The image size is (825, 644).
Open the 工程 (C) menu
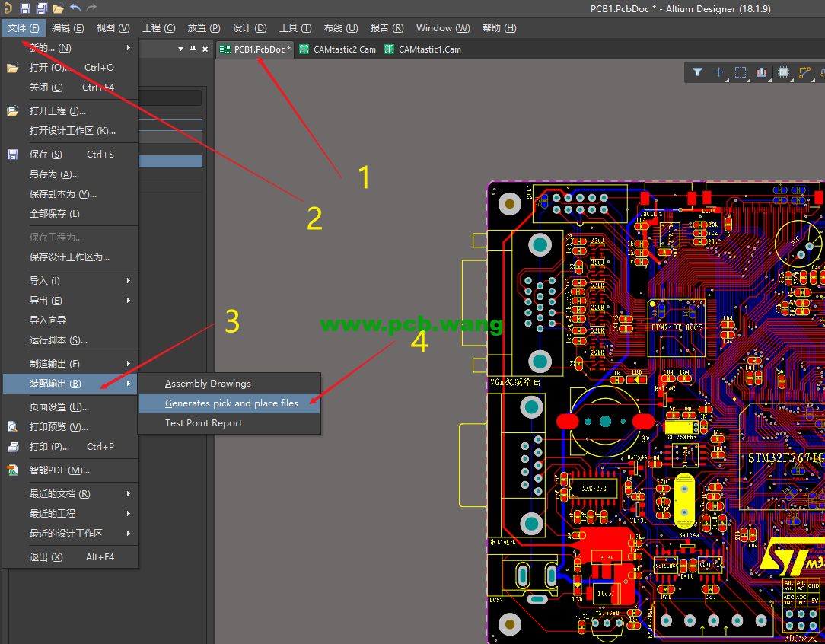point(159,28)
